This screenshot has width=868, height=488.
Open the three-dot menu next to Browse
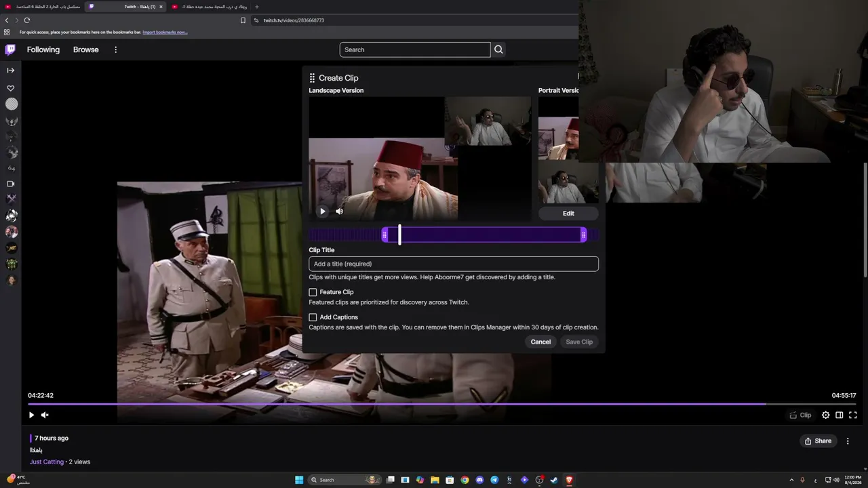click(116, 49)
